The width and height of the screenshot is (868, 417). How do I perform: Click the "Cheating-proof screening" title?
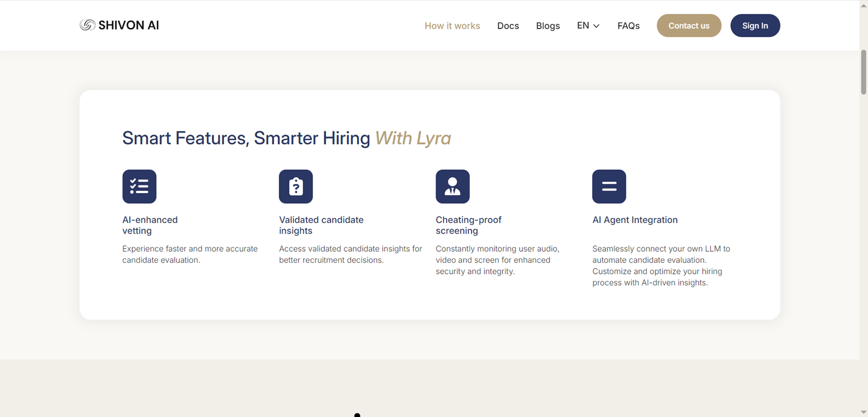tap(468, 225)
